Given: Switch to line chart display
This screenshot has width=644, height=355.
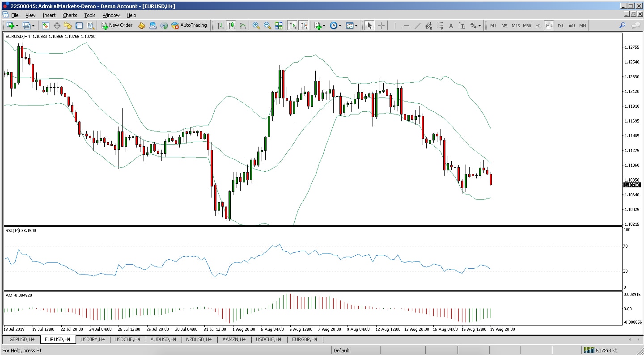Looking at the screenshot, I should click(x=242, y=25).
